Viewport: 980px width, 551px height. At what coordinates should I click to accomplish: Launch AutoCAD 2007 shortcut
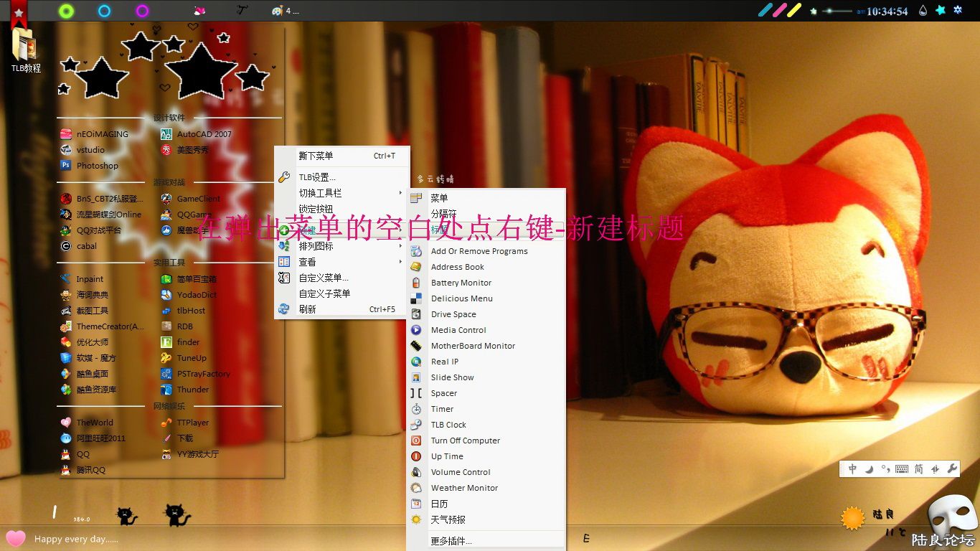point(204,134)
